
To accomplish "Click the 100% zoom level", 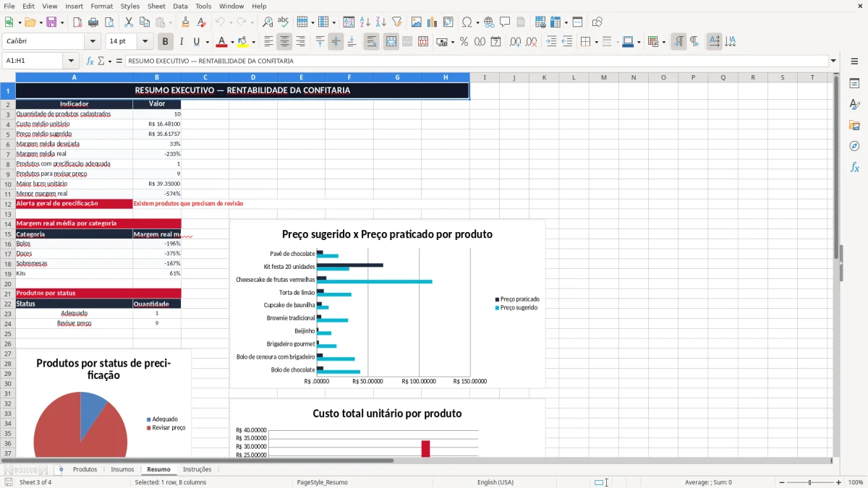I will [855, 482].
